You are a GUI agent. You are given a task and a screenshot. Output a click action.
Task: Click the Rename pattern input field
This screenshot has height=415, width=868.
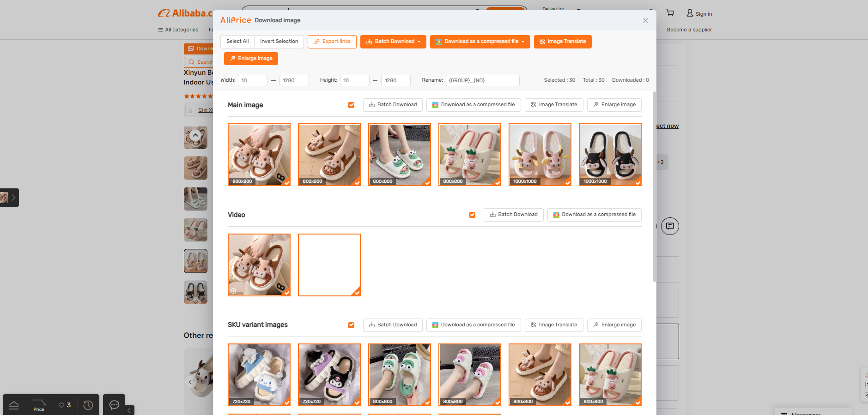[483, 80]
